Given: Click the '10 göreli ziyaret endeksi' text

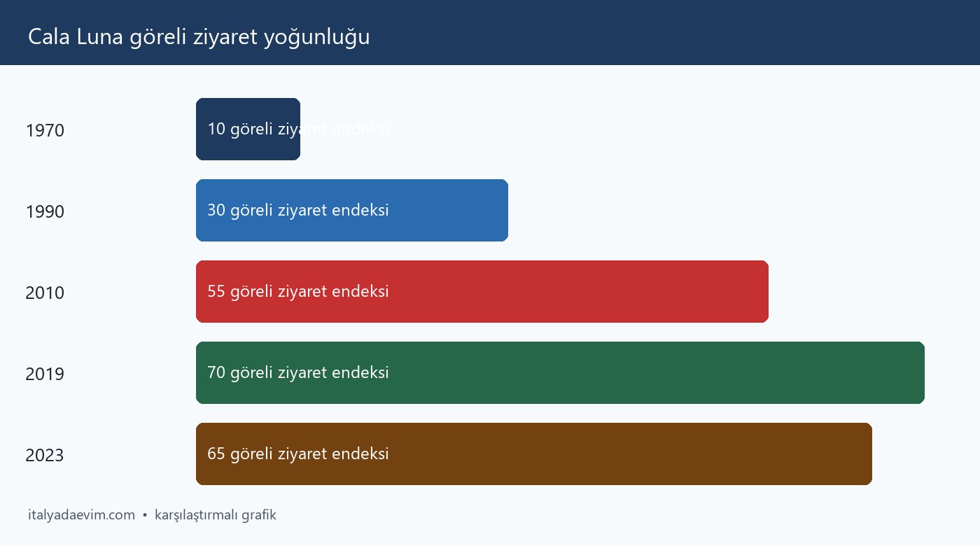Looking at the screenshot, I should pos(298,129).
